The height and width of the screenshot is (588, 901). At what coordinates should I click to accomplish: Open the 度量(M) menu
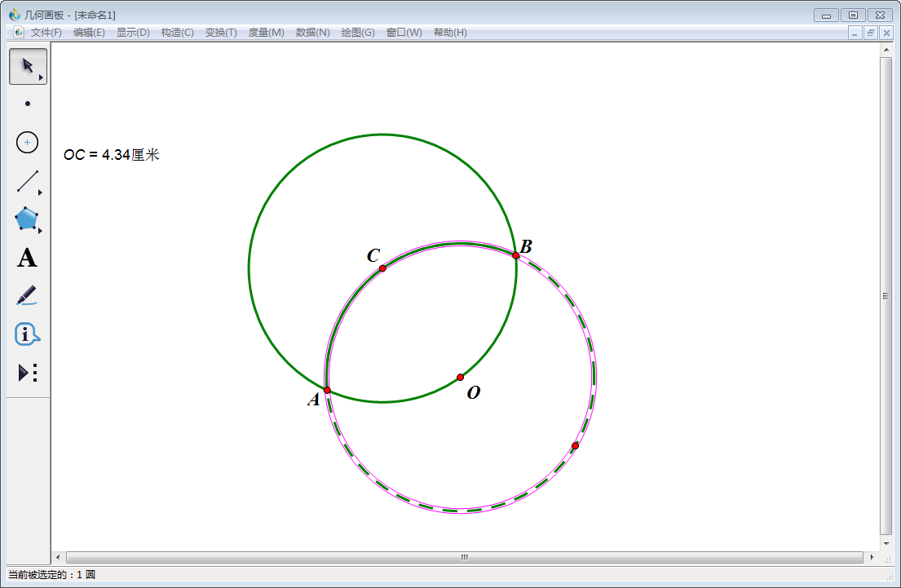266,33
